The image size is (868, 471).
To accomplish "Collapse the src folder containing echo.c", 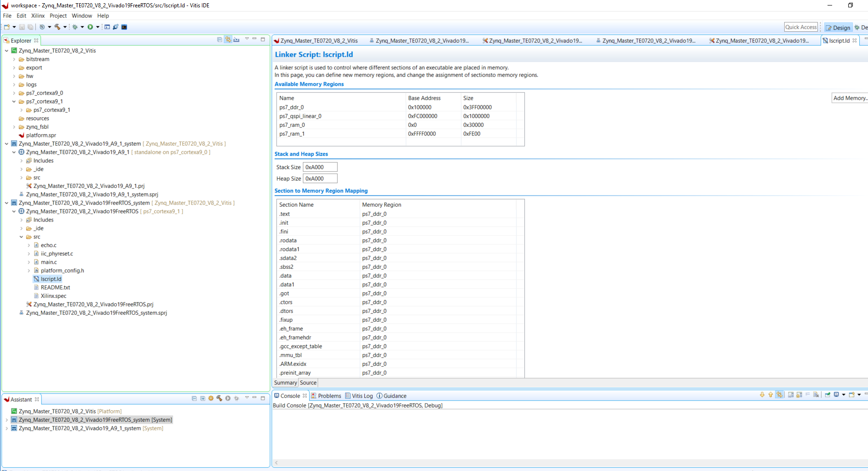I will click(x=21, y=237).
